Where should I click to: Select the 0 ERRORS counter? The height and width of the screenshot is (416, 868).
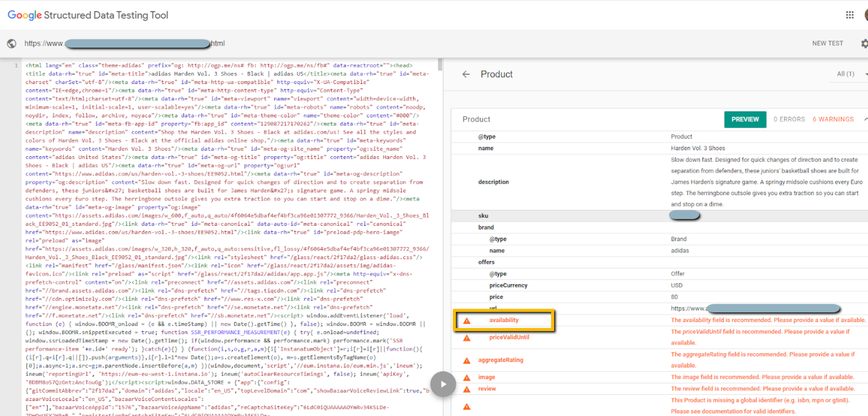click(x=789, y=119)
